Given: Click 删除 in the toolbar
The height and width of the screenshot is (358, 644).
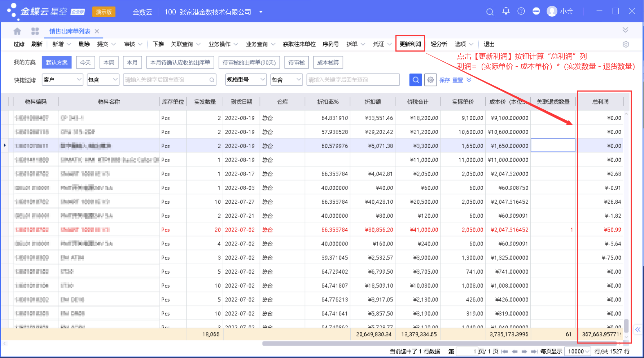Looking at the screenshot, I should 84,44.
